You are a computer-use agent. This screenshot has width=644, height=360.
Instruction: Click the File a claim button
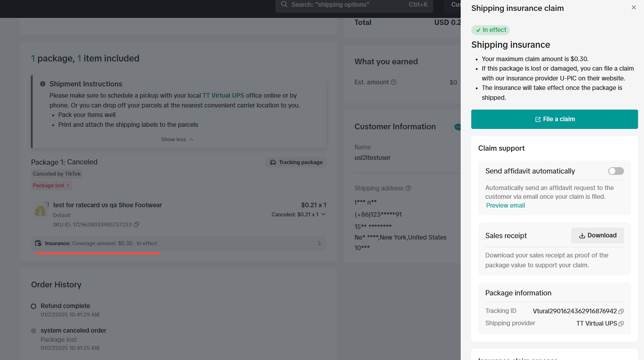pyautogui.click(x=554, y=119)
